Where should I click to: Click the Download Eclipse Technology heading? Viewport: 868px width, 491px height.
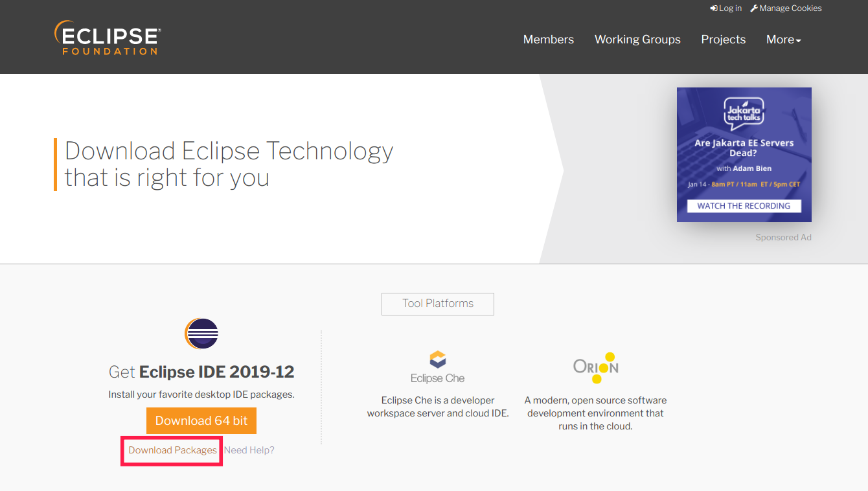click(229, 164)
